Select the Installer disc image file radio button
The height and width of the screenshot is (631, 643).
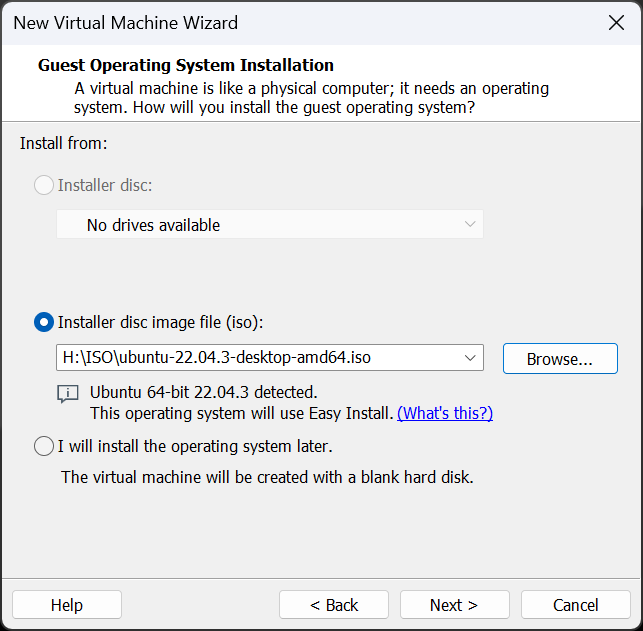(44, 322)
